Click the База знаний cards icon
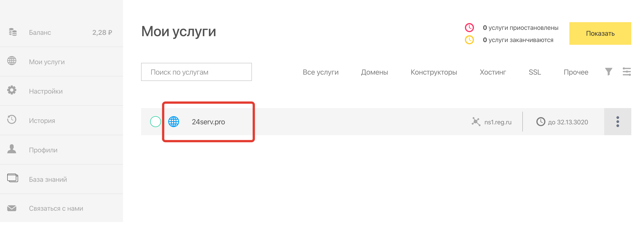 pos(12,178)
